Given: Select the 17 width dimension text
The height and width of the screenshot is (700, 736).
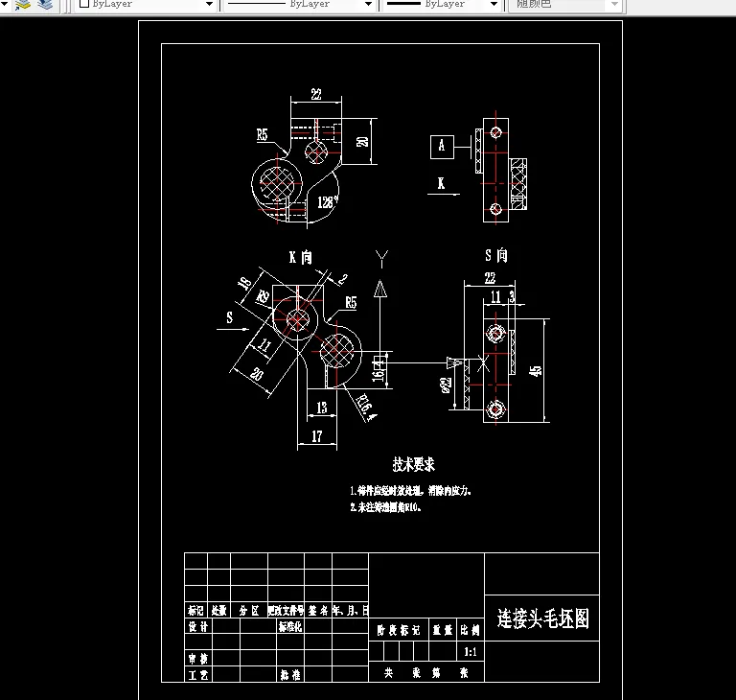Looking at the screenshot, I should click(x=317, y=436).
